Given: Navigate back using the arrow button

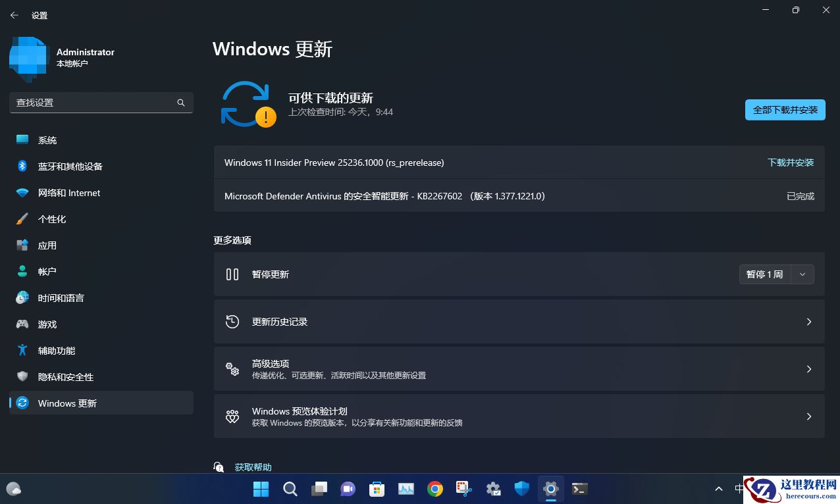Looking at the screenshot, I should pyautogui.click(x=14, y=14).
